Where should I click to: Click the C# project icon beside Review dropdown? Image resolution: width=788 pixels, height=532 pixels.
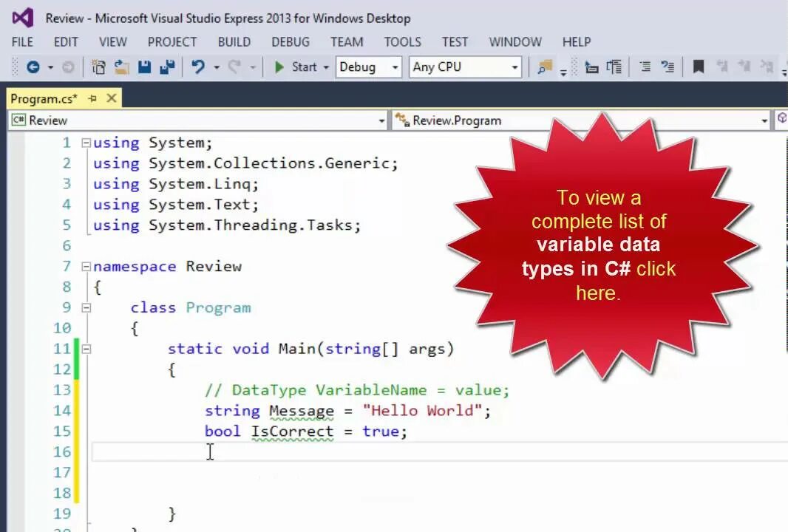click(18, 120)
